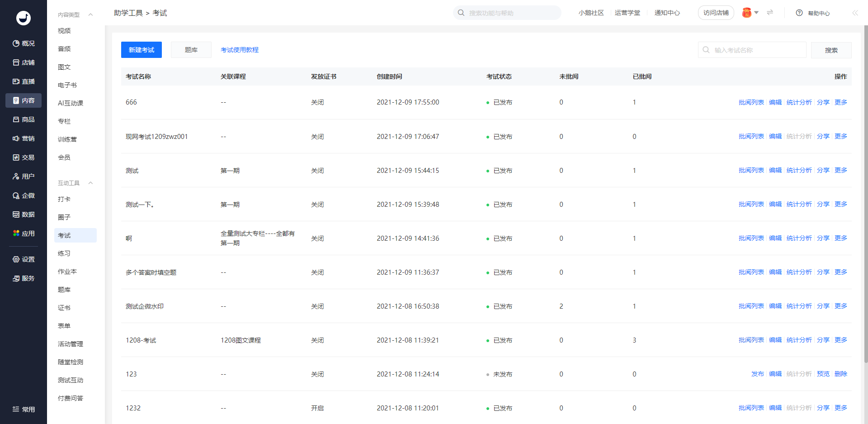Image resolution: width=868 pixels, height=424 pixels.
Task: Select 打卡 in interactive tools
Action: (x=64, y=199)
